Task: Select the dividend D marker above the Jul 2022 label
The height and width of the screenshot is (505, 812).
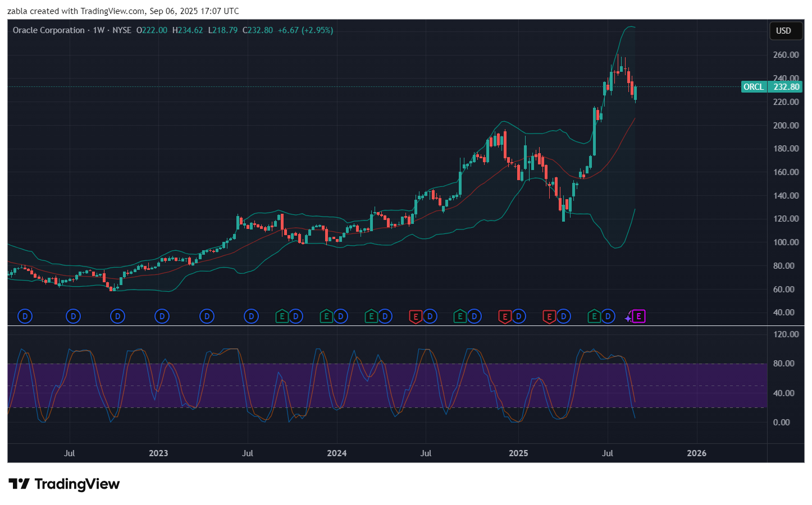Action: point(73,316)
